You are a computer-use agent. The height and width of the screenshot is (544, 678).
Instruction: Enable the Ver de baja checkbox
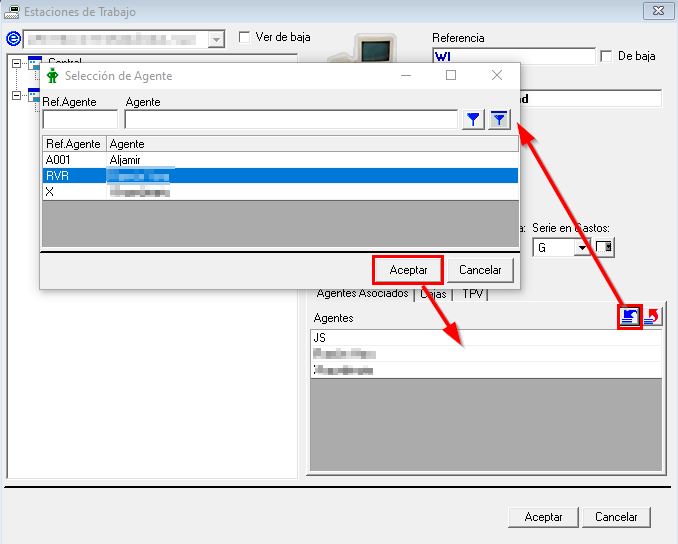pos(246,37)
